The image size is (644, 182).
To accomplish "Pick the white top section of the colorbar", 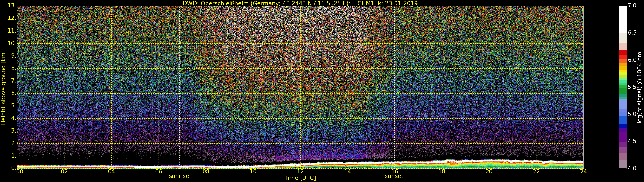I will (623, 19).
